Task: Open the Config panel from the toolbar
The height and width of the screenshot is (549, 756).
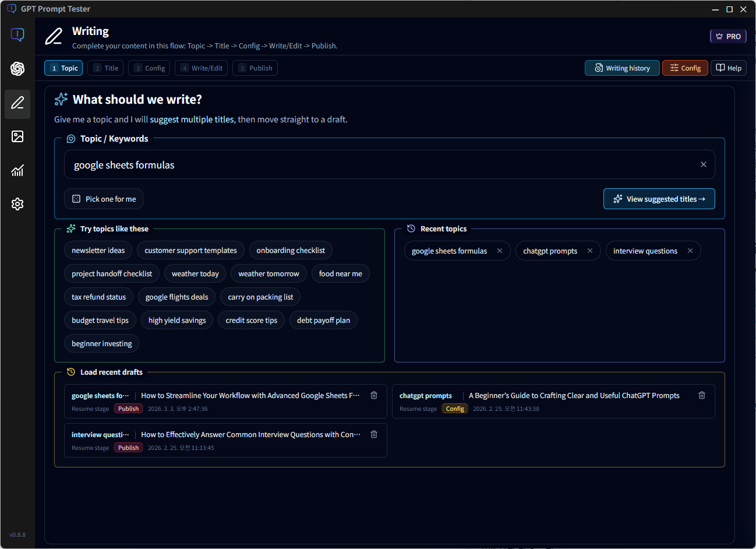Action: [685, 68]
